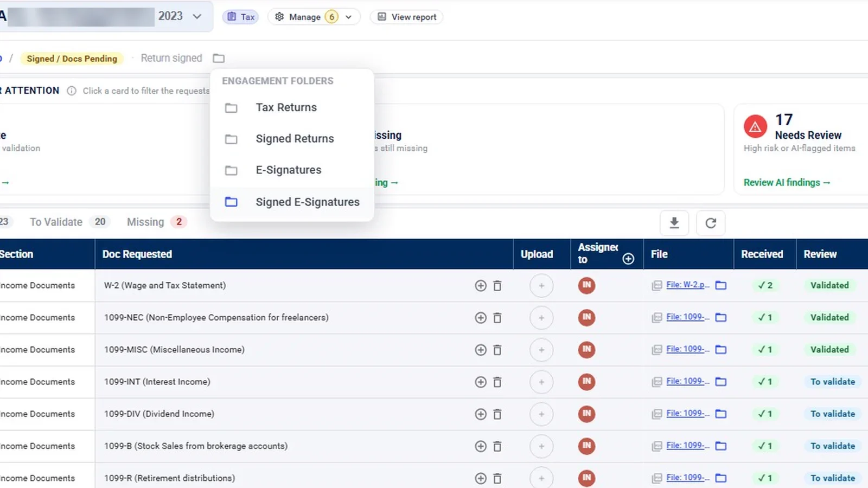Image resolution: width=868 pixels, height=488 pixels.
Task: Delete the 1099-NEC document request
Action: pos(497,318)
